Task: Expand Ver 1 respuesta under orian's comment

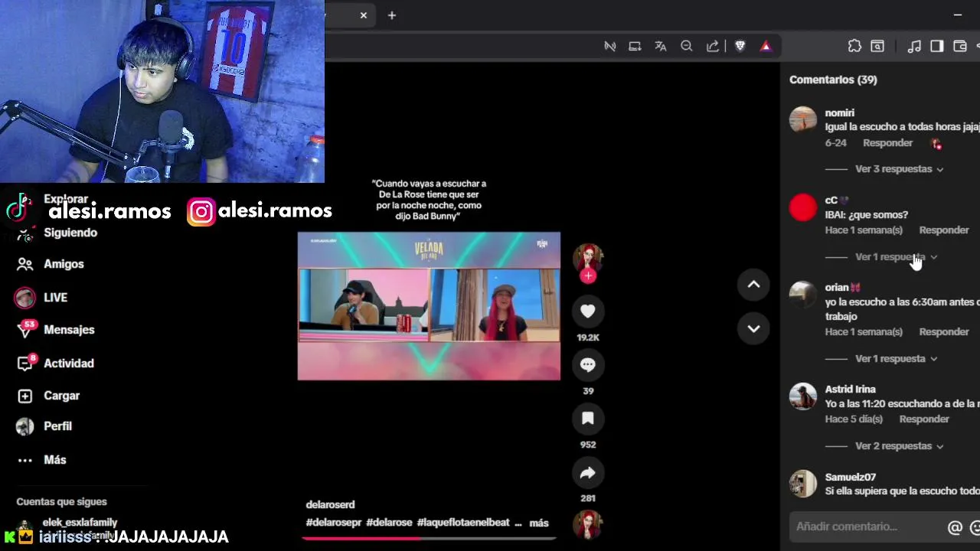Action: [896, 359]
